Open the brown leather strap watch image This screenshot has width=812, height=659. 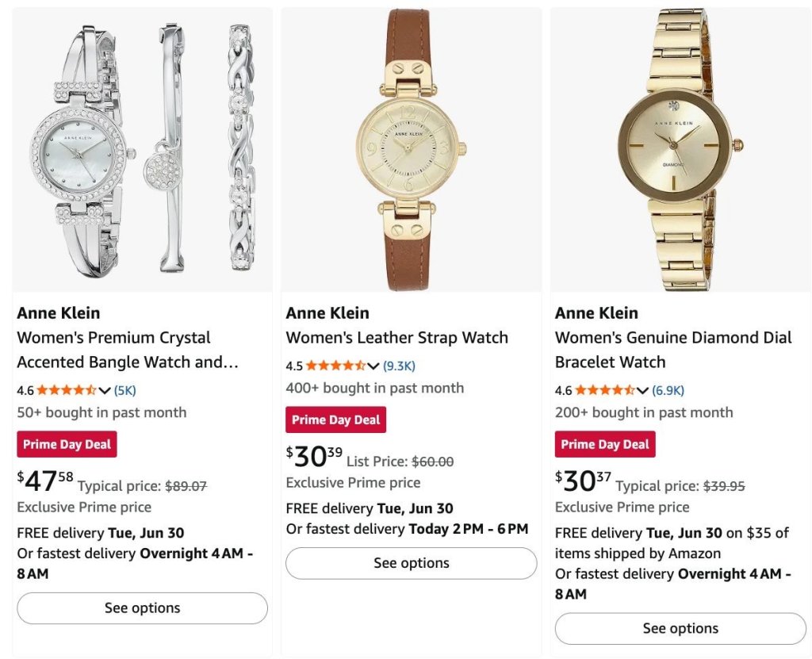(412, 150)
